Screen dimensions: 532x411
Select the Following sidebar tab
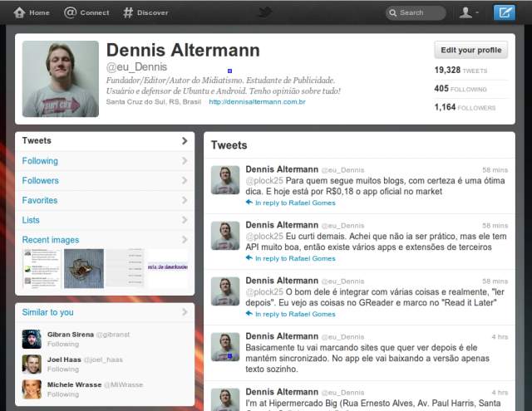(105, 160)
